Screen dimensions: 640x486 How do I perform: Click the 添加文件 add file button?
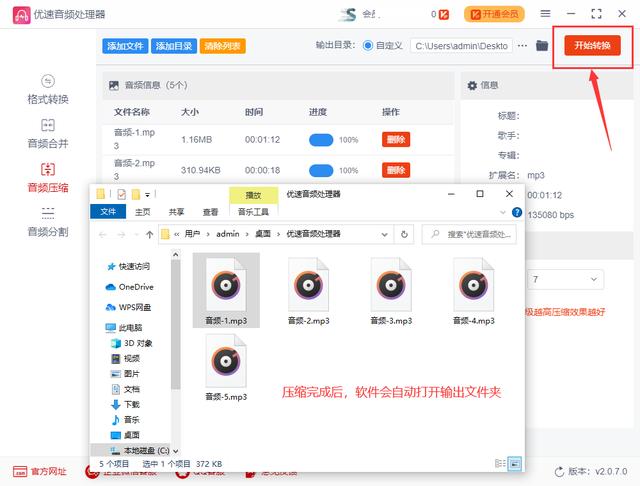point(125,46)
